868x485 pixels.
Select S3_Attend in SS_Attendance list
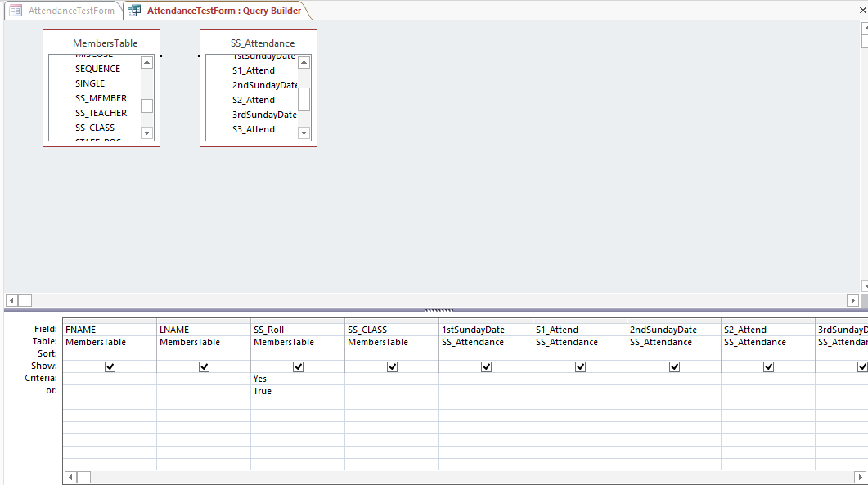[253, 129]
